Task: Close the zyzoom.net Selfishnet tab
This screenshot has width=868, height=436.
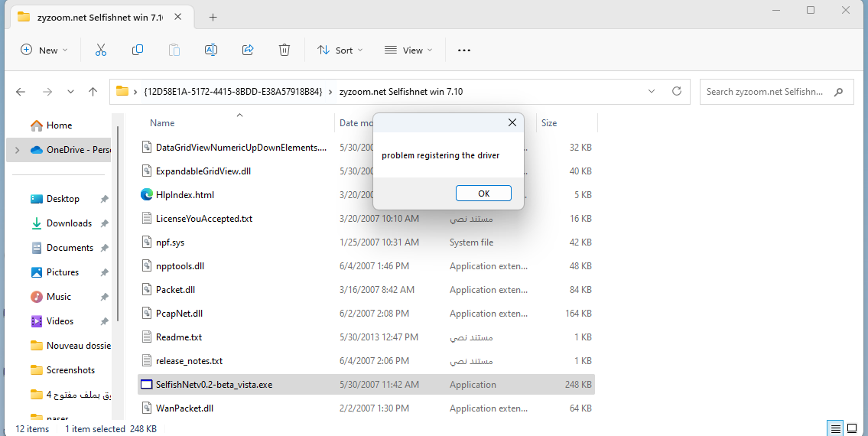Action: click(177, 17)
